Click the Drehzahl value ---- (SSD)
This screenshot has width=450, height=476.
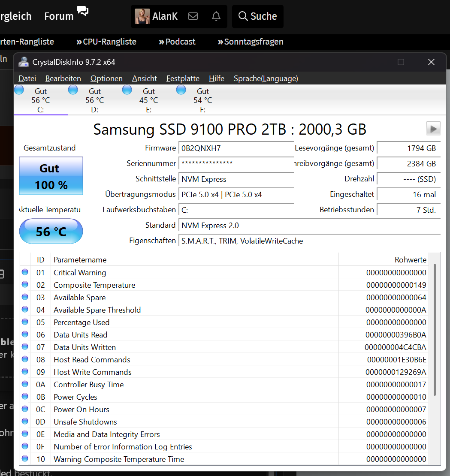(409, 179)
